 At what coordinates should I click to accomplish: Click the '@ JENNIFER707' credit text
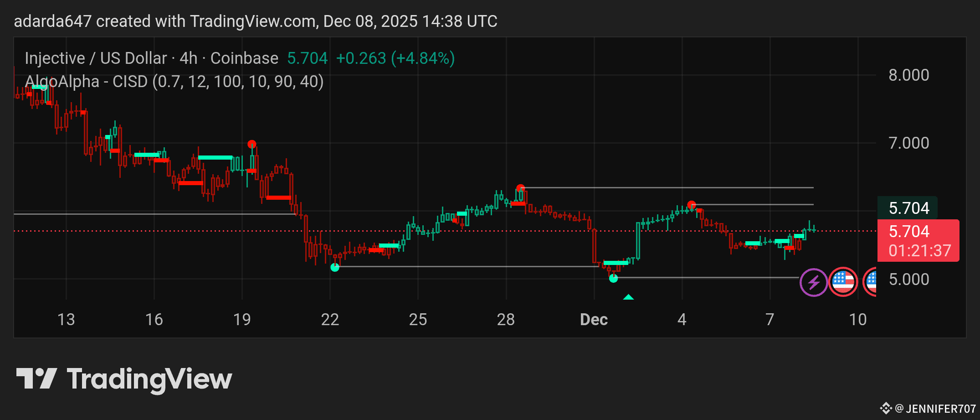pyautogui.click(x=935, y=409)
